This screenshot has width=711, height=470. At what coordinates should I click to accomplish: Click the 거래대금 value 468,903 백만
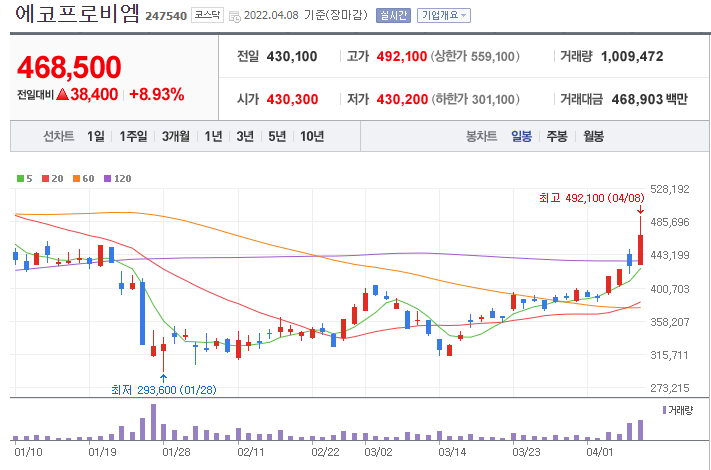pyautogui.click(x=649, y=99)
